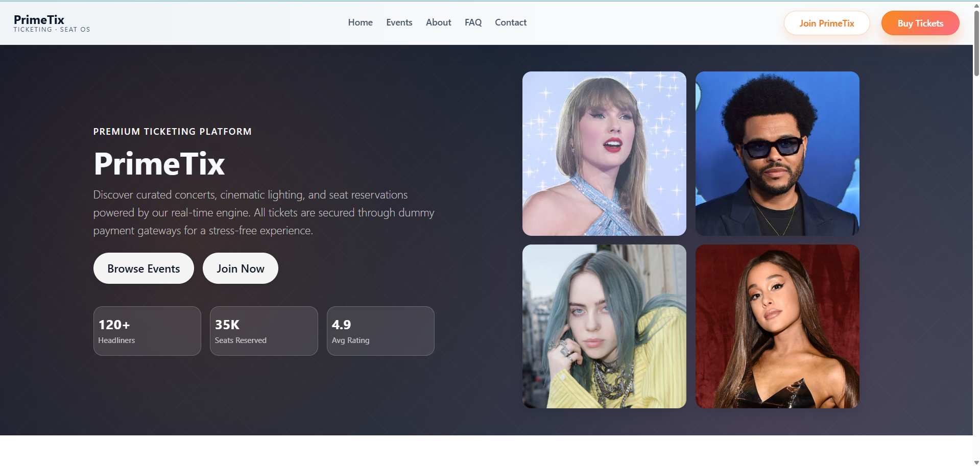The height and width of the screenshot is (466, 980).
Task: Click the 35K Seats Reserved stat card
Action: [264, 331]
